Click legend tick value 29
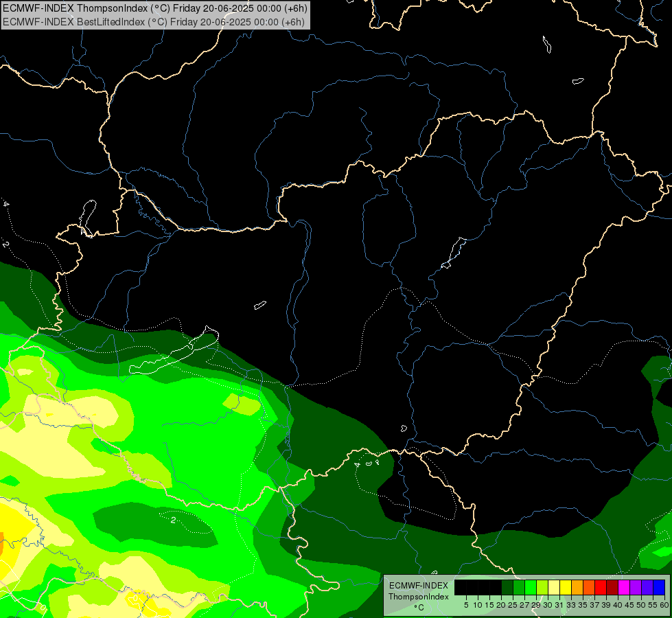The width and height of the screenshot is (672, 618). (x=535, y=605)
